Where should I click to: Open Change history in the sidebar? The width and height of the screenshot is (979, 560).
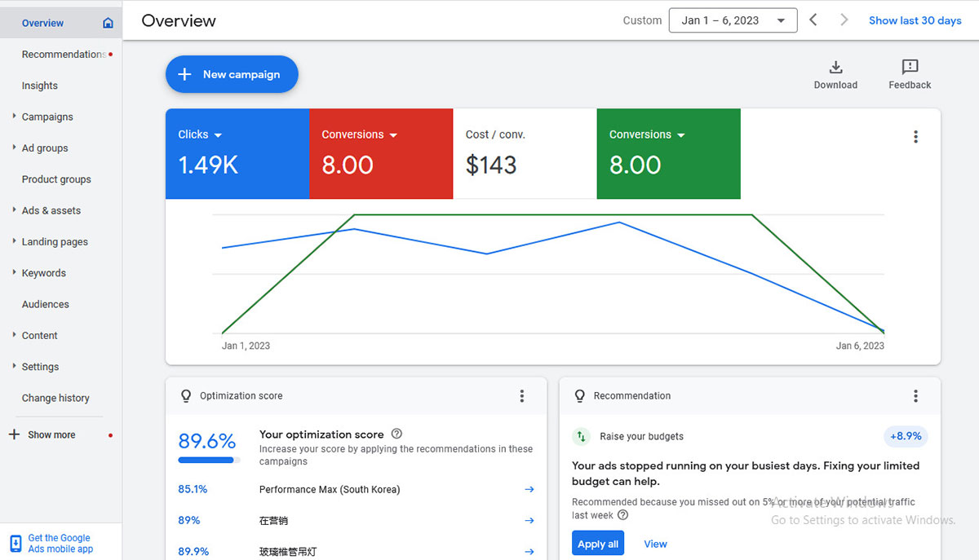pyautogui.click(x=55, y=398)
